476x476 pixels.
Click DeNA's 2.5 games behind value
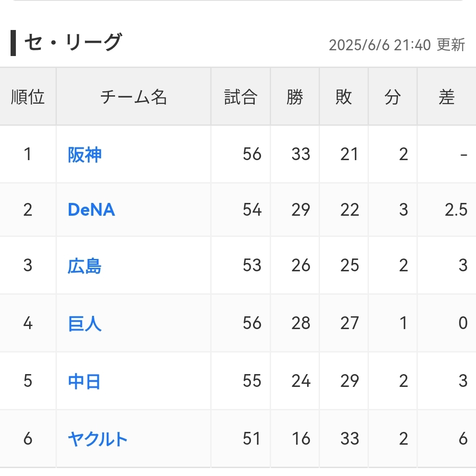(456, 210)
